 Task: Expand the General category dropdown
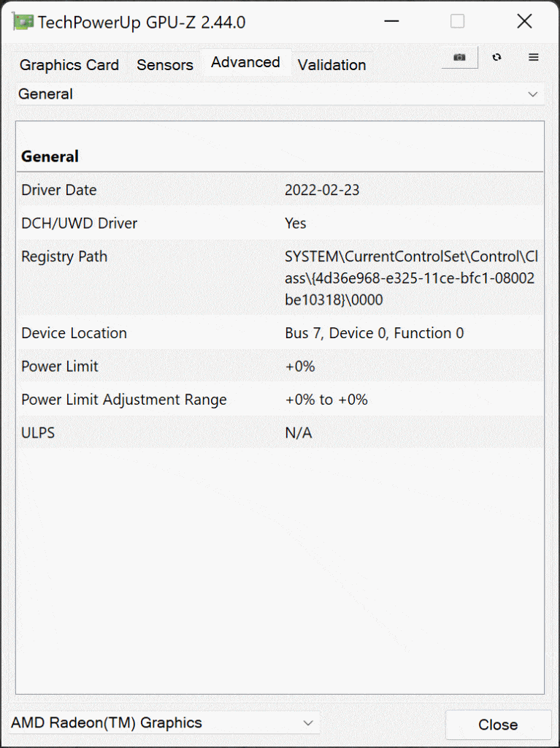pos(280,94)
